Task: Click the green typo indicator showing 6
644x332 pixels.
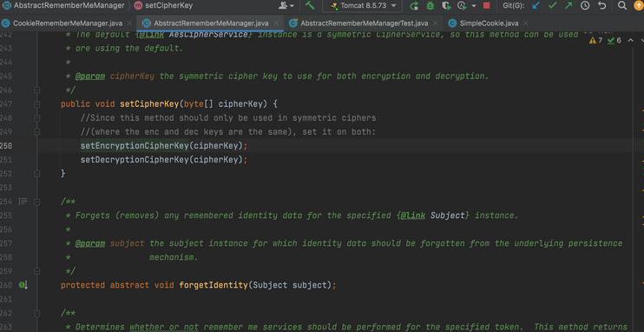Action: pos(614,40)
